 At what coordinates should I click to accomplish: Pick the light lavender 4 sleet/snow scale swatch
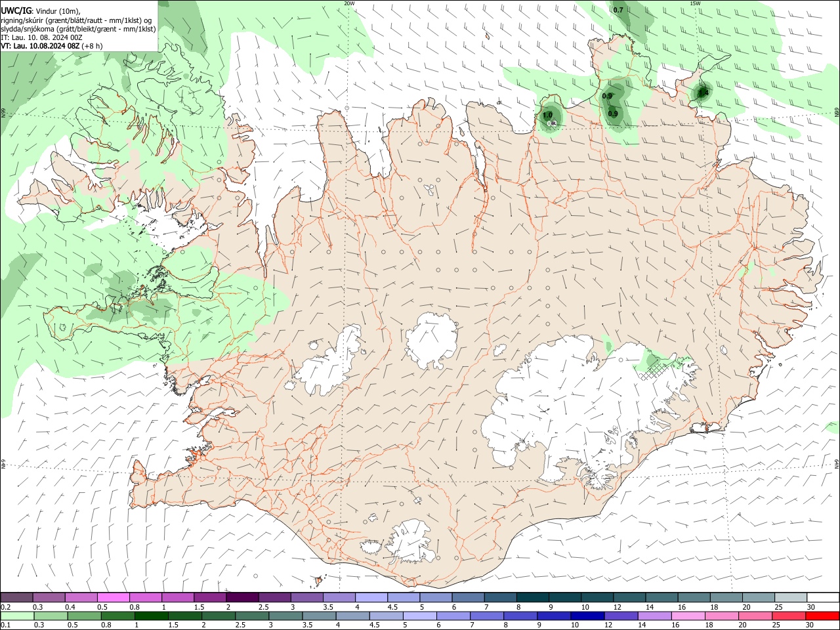pyautogui.click(x=371, y=597)
